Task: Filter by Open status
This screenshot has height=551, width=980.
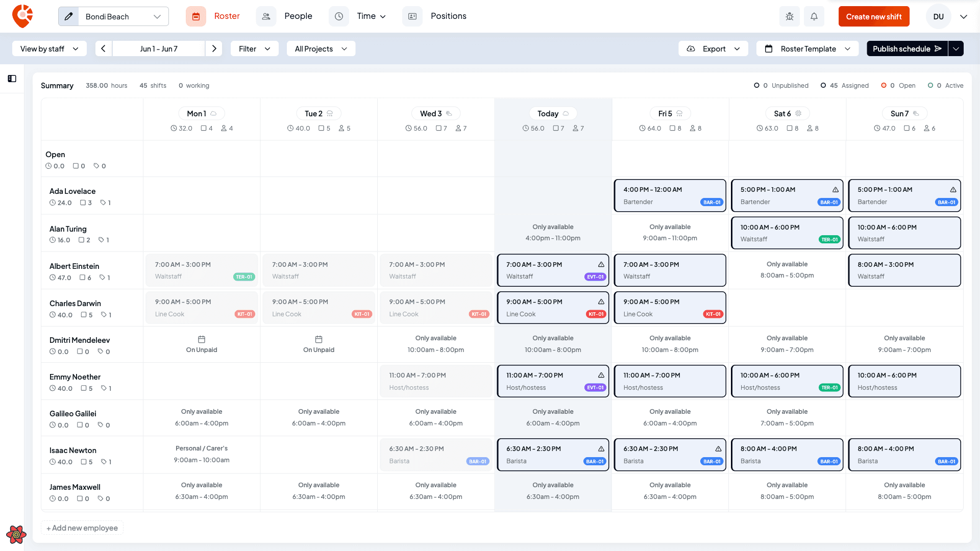Action: [898, 85]
